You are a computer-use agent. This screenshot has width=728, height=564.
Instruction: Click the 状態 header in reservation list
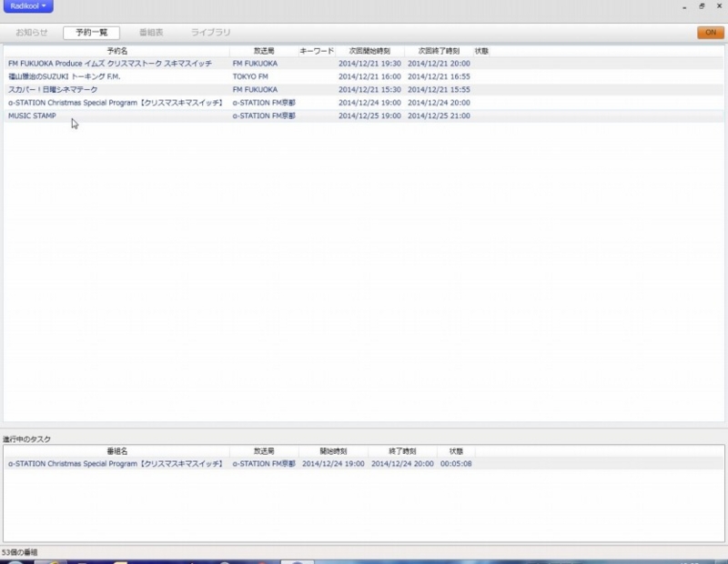pyautogui.click(x=481, y=51)
